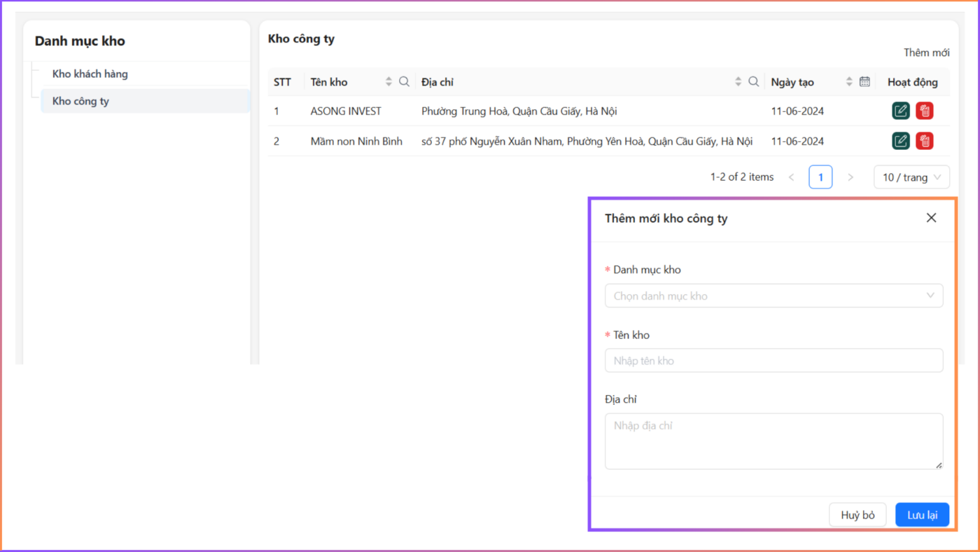Go to next page of table
The image size is (980, 552).
pyautogui.click(x=850, y=177)
